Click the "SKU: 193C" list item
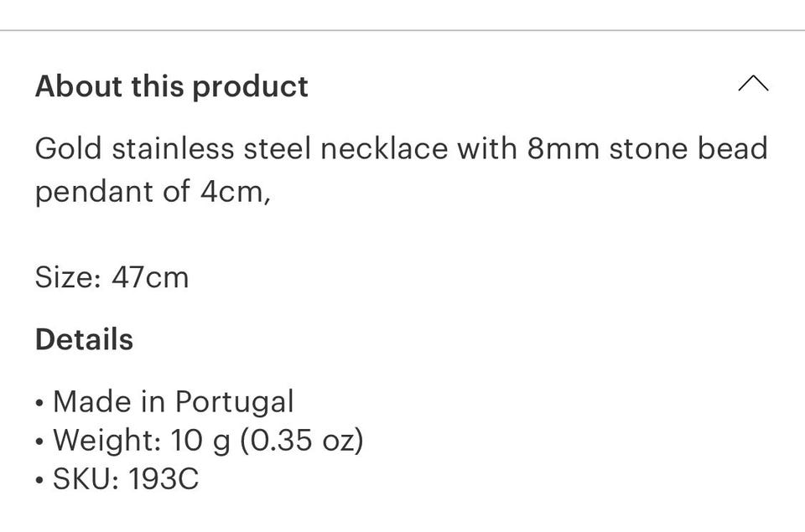Screen dimensions: 805x532 tap(125, 478)
